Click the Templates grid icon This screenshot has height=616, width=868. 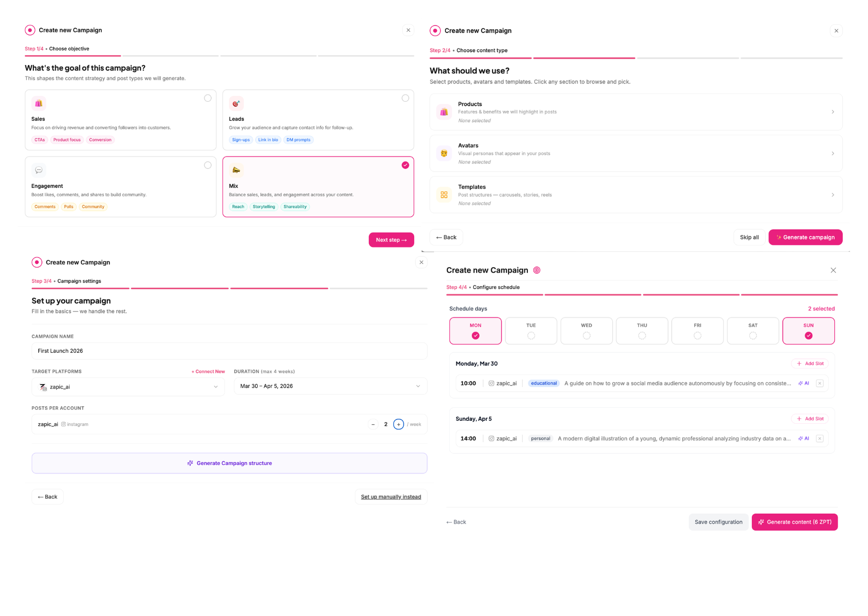(x=444, y=195)
